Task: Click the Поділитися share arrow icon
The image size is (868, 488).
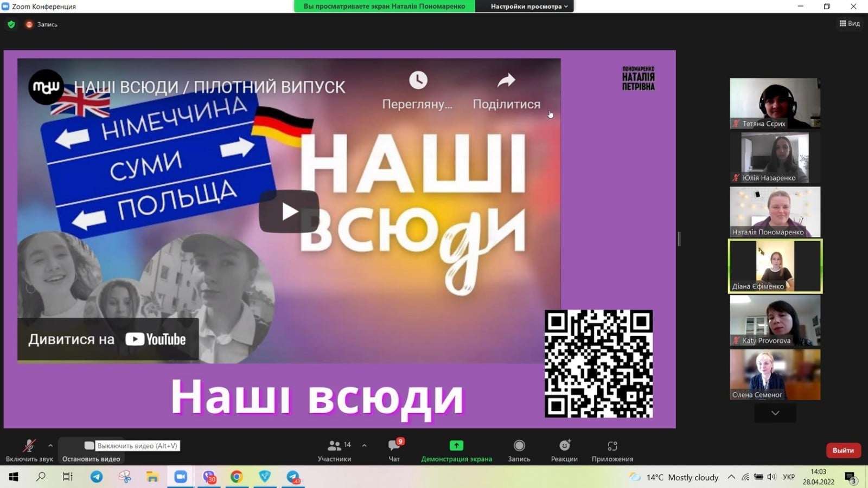Action: tap(506, 80)
